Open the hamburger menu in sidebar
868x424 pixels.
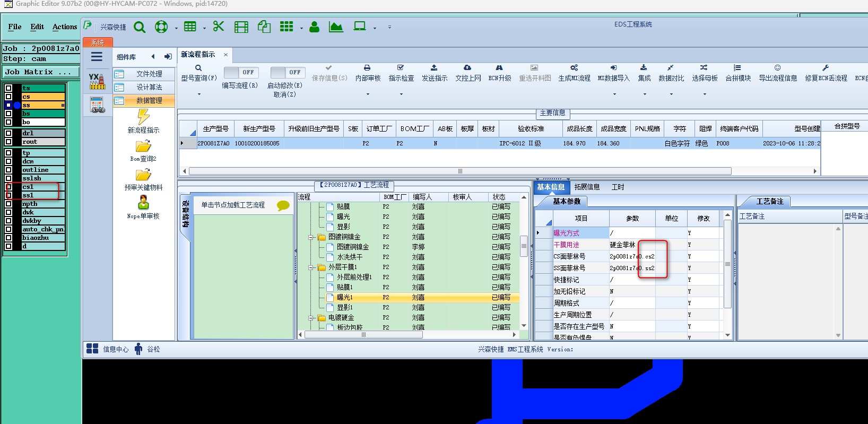[97, 57]
